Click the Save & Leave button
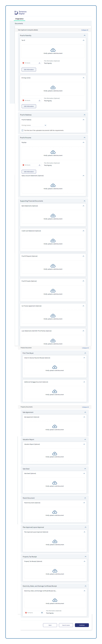The image size is (102, 644). pyautogui.click(x=66, y=625)
